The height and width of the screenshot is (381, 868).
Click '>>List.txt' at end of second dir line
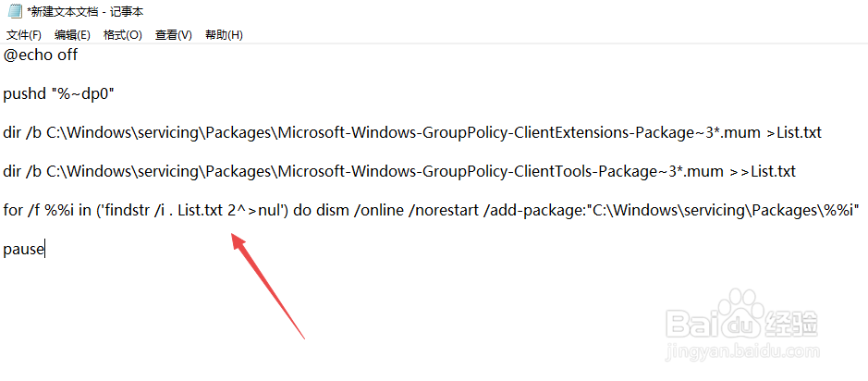(769, 172)
